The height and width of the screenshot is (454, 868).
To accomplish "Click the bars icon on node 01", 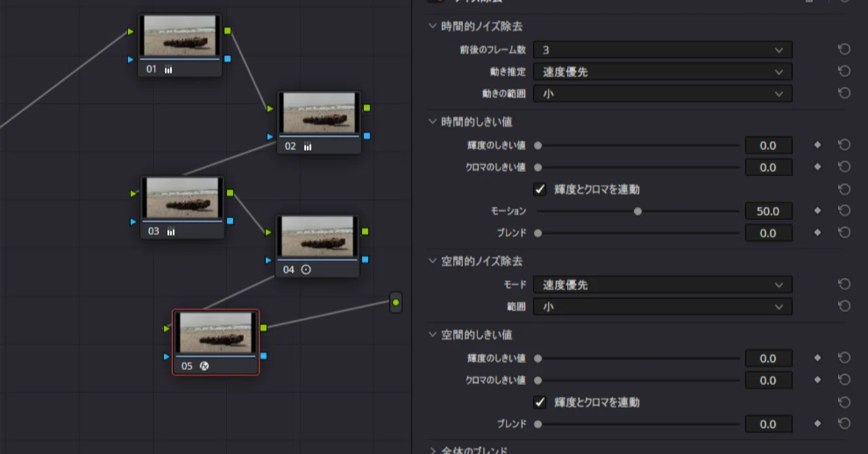I will [168, 69].
